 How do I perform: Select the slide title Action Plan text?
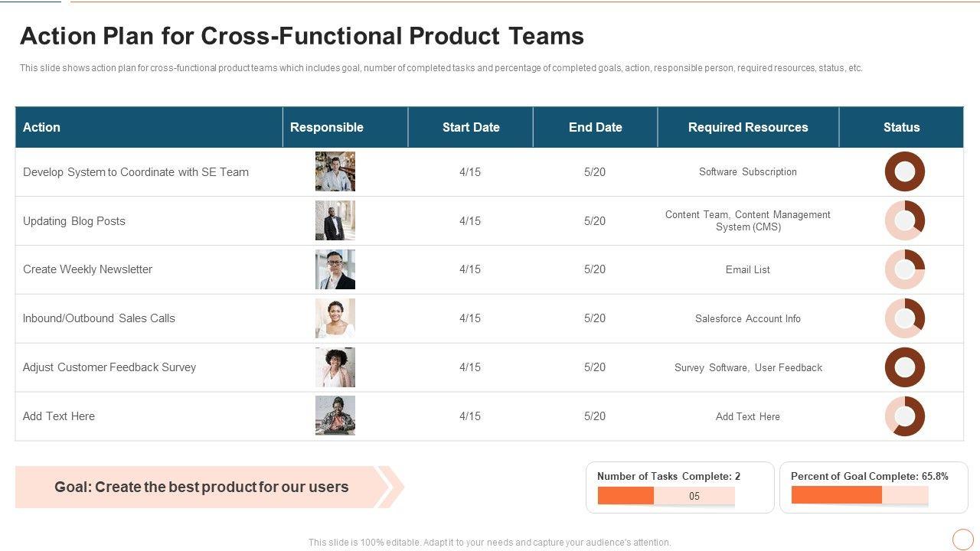tap(302, 36)
